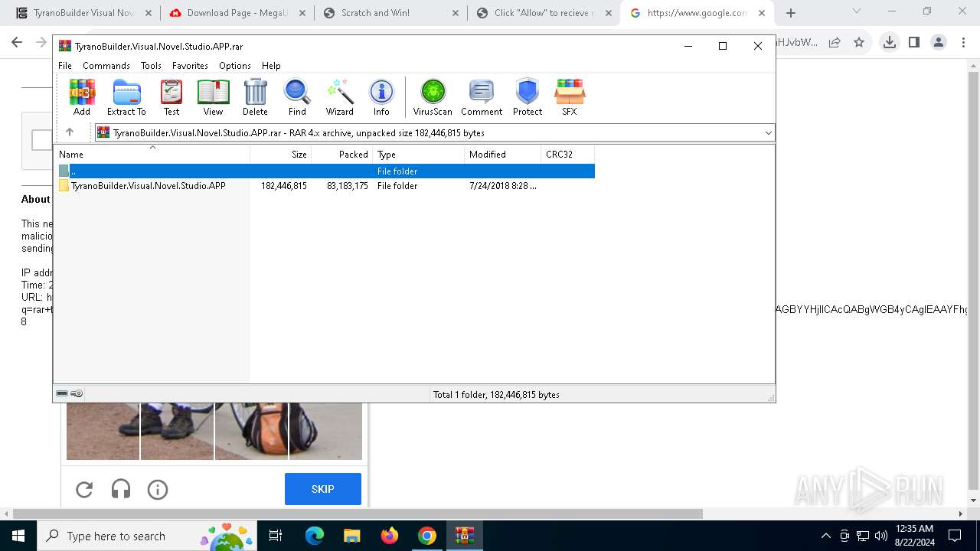This screenshot has width=980, height=551.
Task: Show hidden system tray icons chevron
Action: pos(825,536)
